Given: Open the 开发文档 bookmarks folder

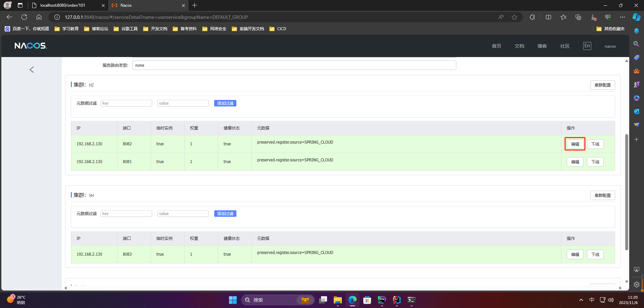Looking at the screenshot, I should (155, 29).
